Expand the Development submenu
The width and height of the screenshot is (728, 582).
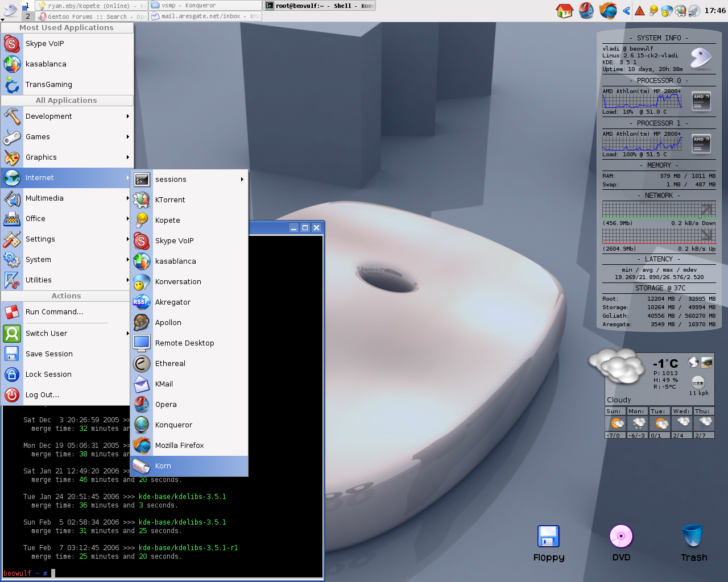point(67,117)
